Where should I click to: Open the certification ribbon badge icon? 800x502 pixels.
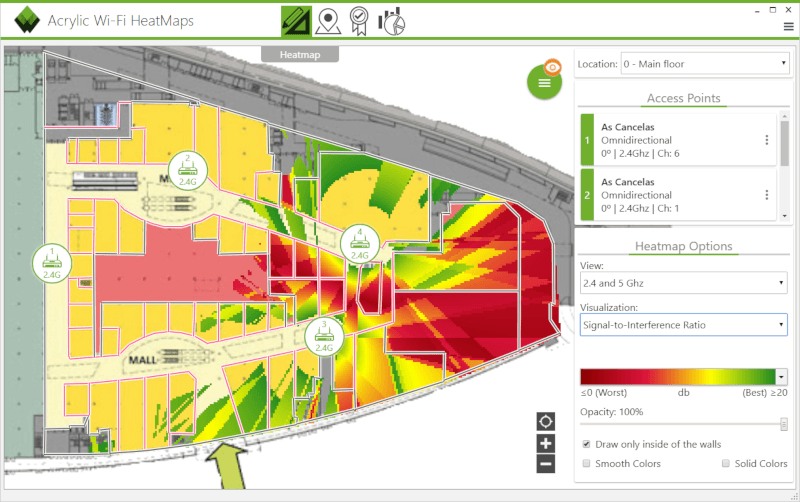tap(359, 21)
